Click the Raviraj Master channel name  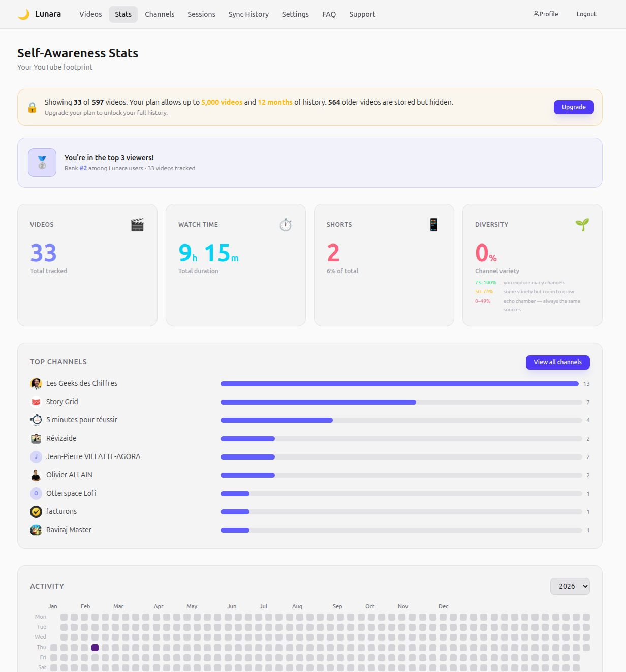(x=69, y=530)
